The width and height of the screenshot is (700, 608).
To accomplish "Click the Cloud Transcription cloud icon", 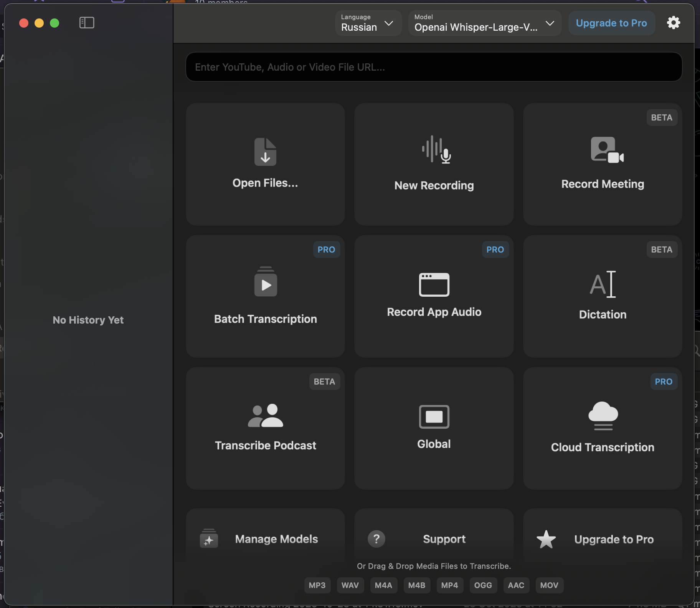I will 603,416.
